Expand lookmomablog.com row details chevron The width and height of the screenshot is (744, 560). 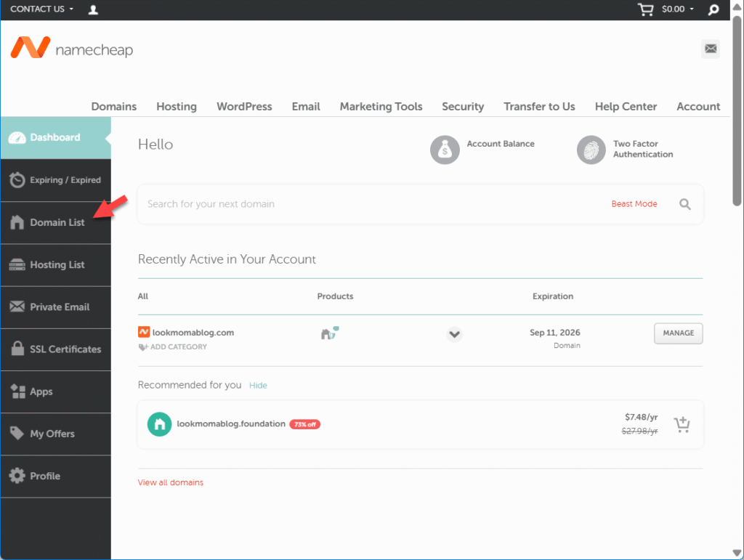454,334
